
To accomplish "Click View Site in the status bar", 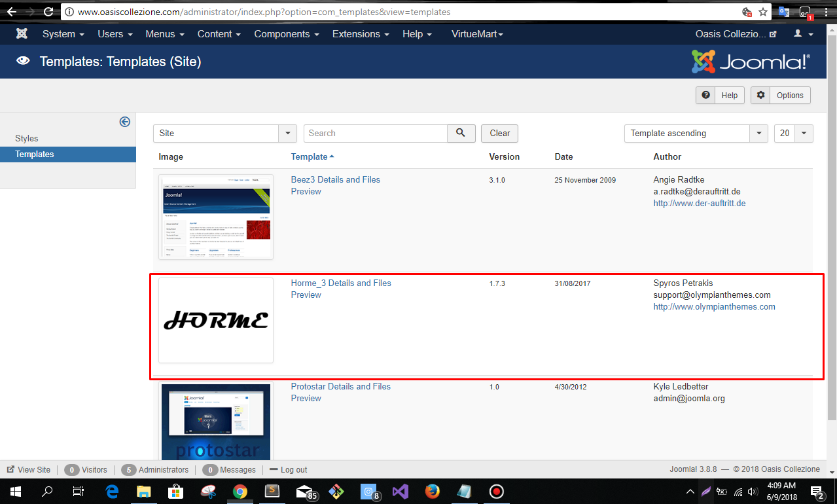I will tap(29, 469).
